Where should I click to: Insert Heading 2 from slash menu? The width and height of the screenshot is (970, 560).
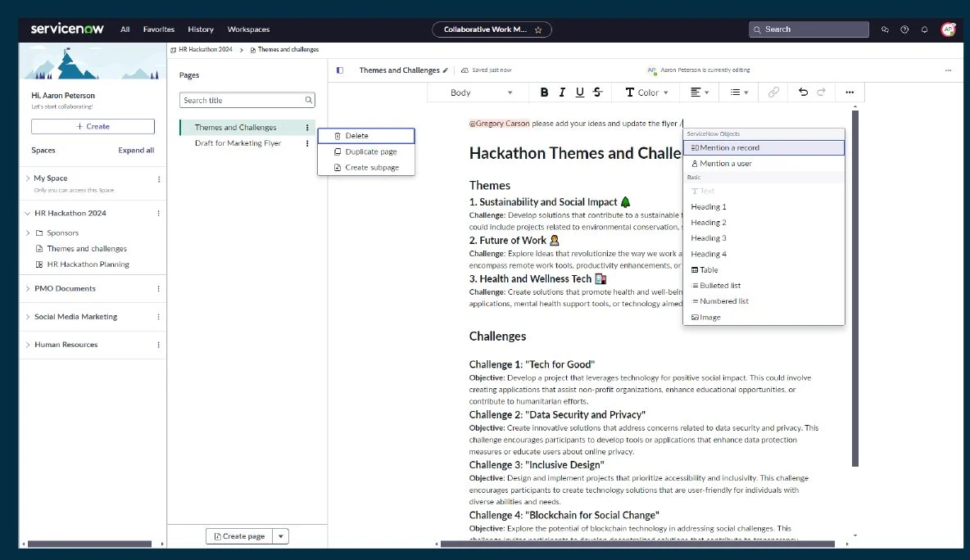[x=764, y=223]
